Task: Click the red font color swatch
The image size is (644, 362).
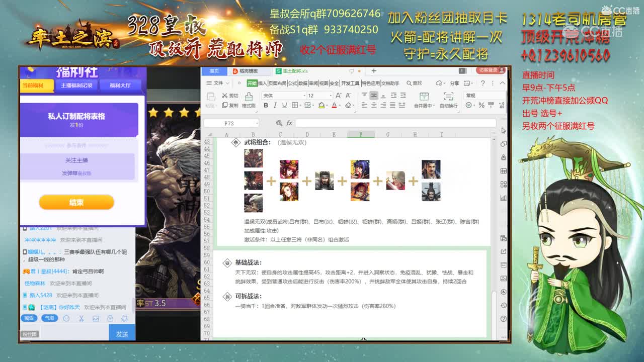Action: (x=334, y=106)
